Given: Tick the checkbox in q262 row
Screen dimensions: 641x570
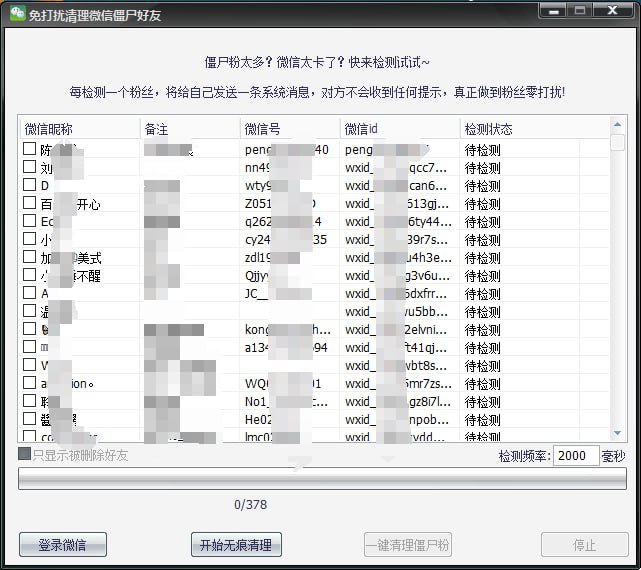Looking at the screenshot, I should pos(29,221).
